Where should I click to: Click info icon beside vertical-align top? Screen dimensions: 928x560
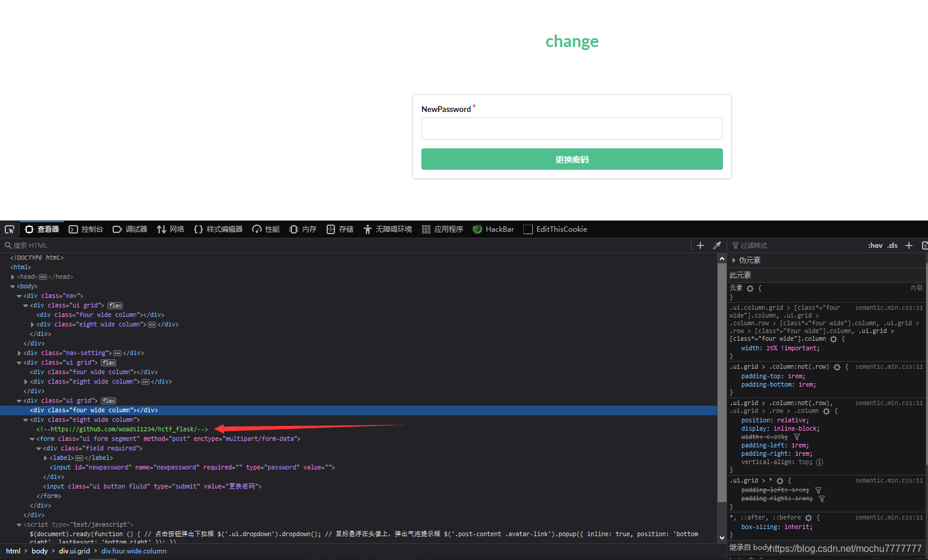point(820,462)
